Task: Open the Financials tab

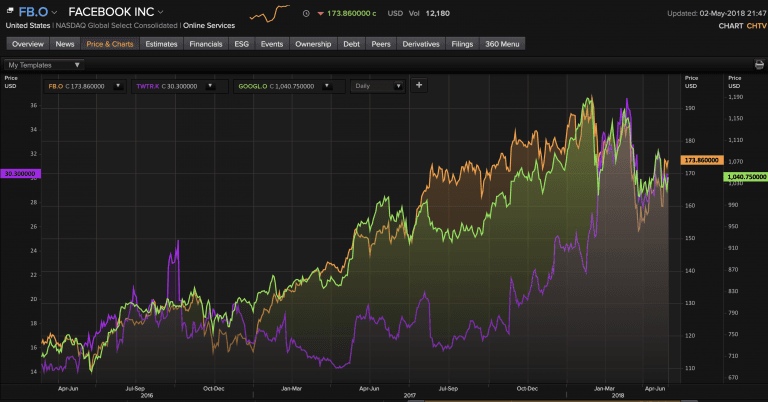Action: coord(205,44)
